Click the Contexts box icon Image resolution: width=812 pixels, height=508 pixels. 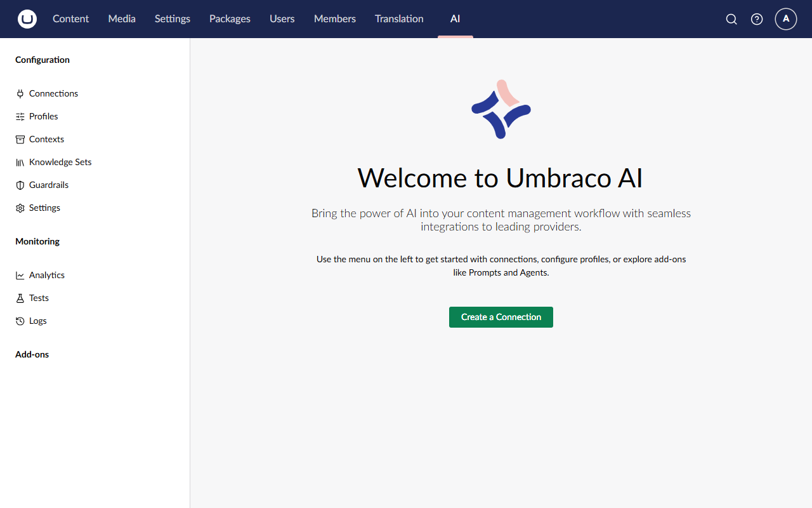coord(20,139)
